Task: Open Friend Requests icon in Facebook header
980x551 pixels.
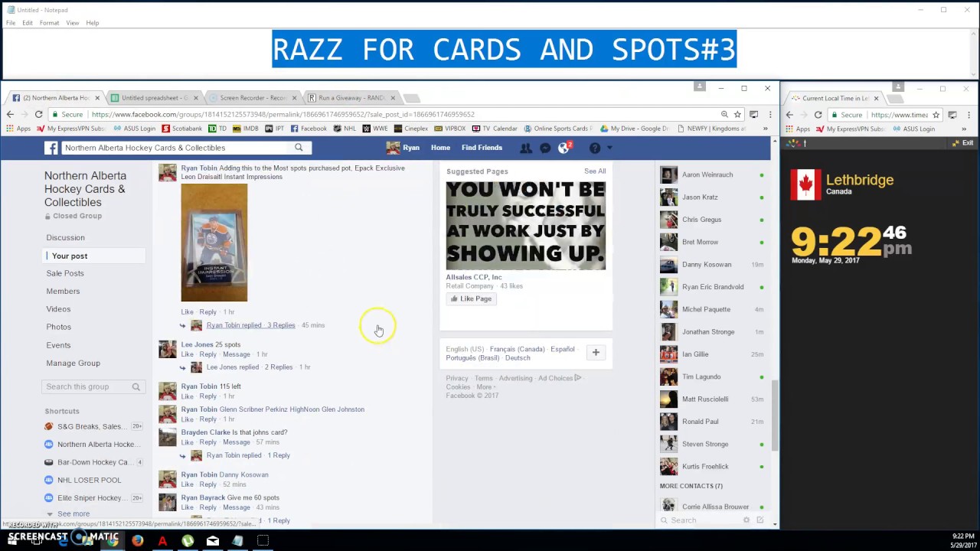Action: [x=526, y=148]
